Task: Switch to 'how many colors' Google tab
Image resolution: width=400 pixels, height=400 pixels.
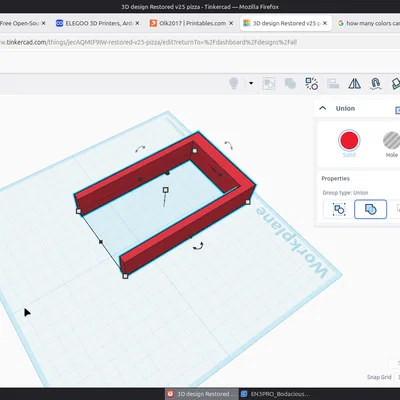Action: [368, 23]
